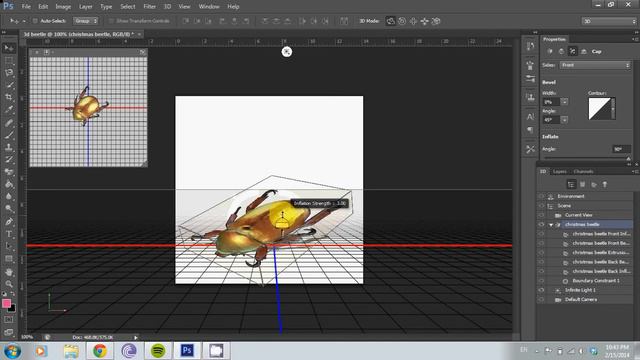Activate the Drag 3D object mode icon
This screenshot has width=640, height=360.
pos(413,21)
